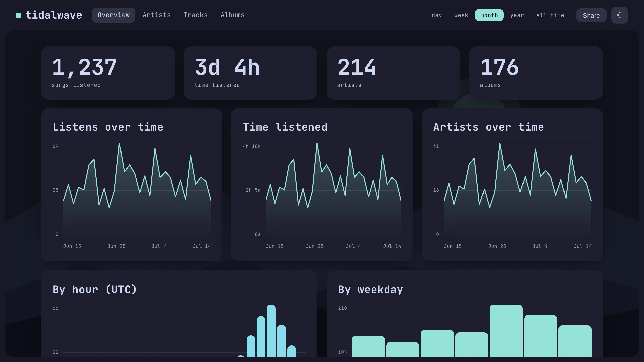Open the Artists tab
The height and width of the screenshot is (362, 644).
tap(157, 15)
